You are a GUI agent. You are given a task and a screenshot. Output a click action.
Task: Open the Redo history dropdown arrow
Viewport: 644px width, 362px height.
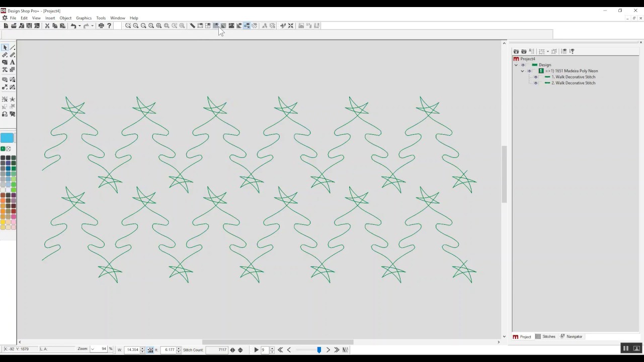(93, 26)
